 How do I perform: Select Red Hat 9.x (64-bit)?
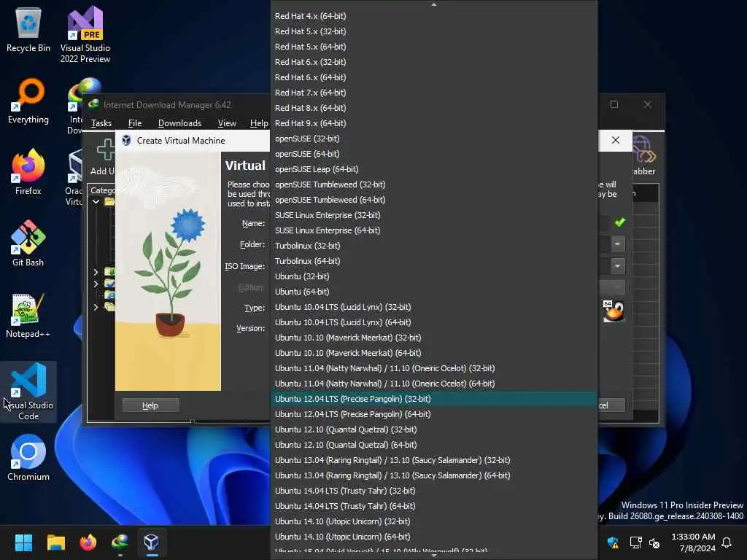(x=433, y=122)
